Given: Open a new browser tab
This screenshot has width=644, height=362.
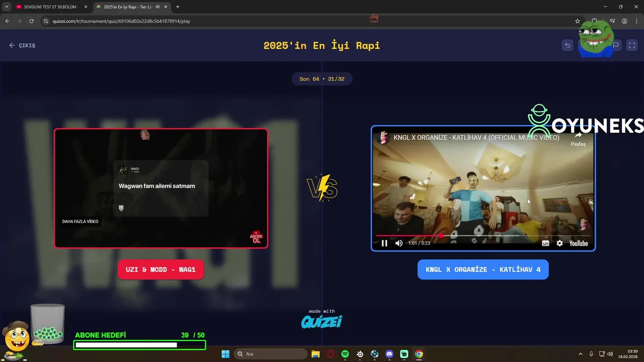Looking at the screenshot, I should pos(178,7).
